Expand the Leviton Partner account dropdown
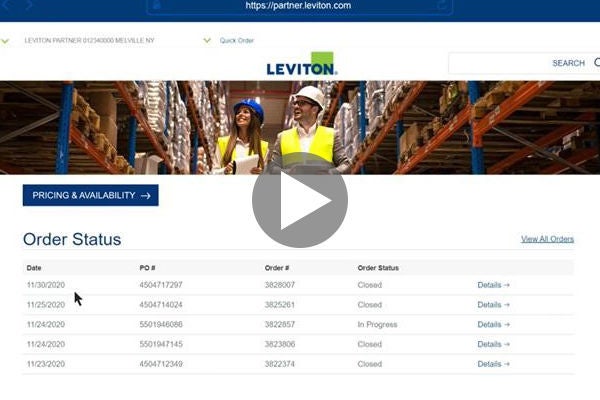Image resolution: width=600 pixels, height=400 pixels. (6, 41)
